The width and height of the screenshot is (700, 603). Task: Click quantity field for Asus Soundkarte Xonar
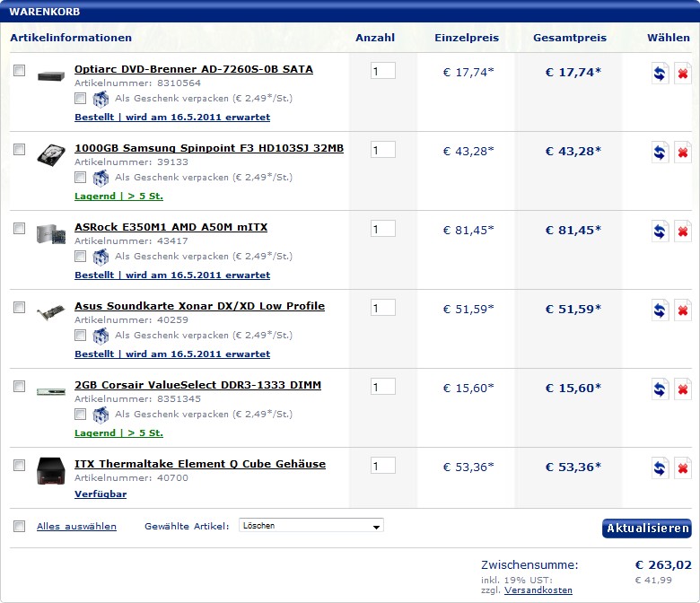pos(382,308)
